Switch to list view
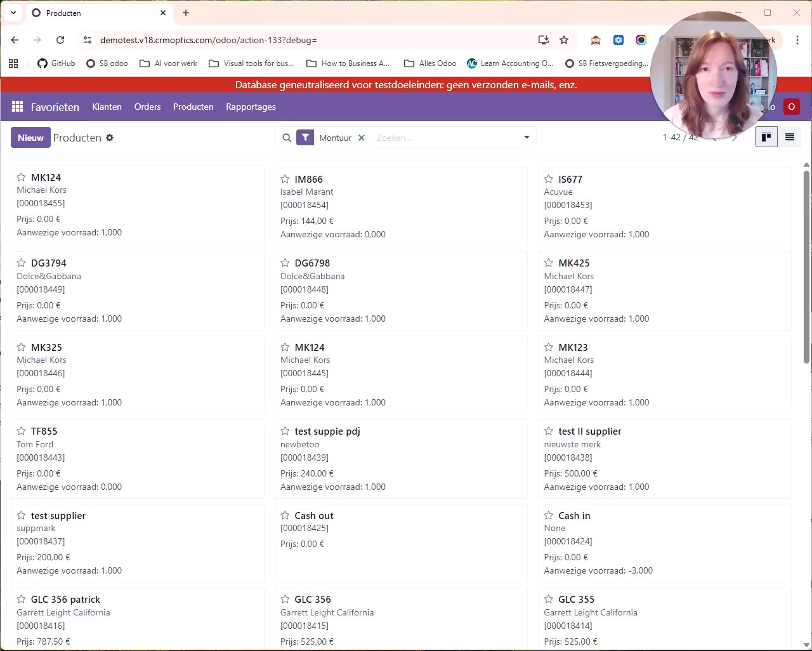The width and height of the screenshot is (812, 651). point(790,137)
